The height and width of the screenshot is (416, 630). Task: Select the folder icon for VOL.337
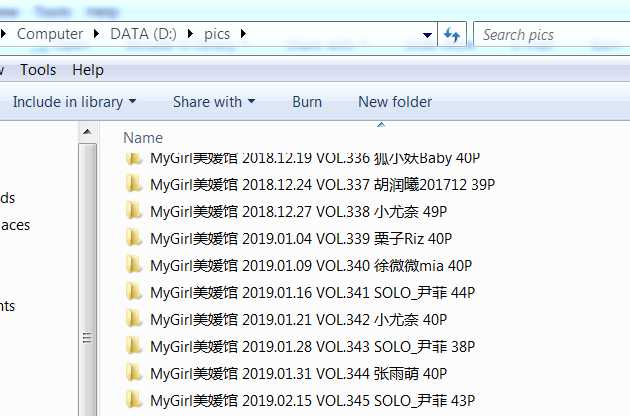pos(133,184)
